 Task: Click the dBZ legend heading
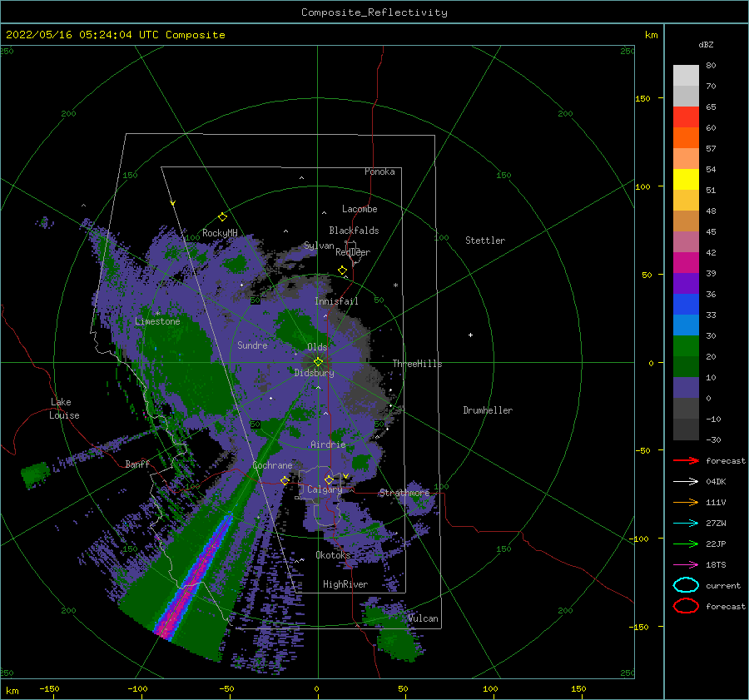[706, 44]
